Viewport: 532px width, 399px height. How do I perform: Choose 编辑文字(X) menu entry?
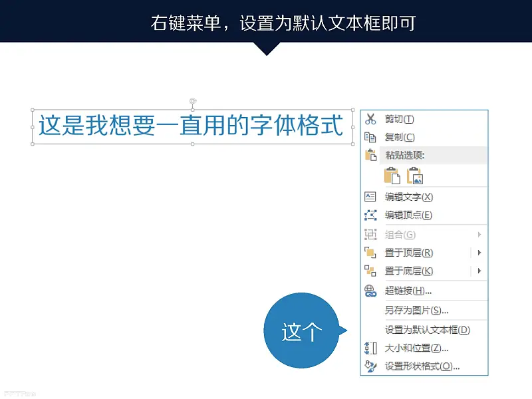tap(424, 197)
